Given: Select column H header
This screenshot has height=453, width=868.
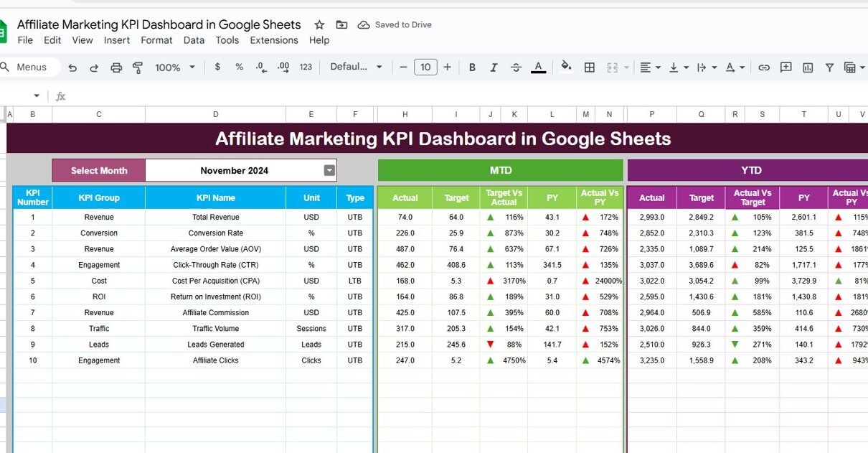Looking at the screenshot, I should [x=405, y=114].
